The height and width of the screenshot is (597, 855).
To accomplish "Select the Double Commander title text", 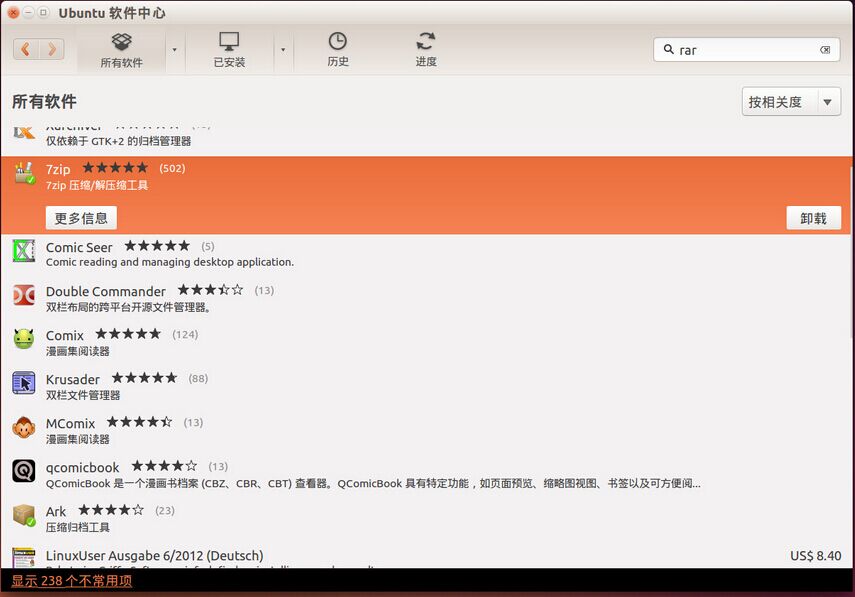I will (106, 292).
